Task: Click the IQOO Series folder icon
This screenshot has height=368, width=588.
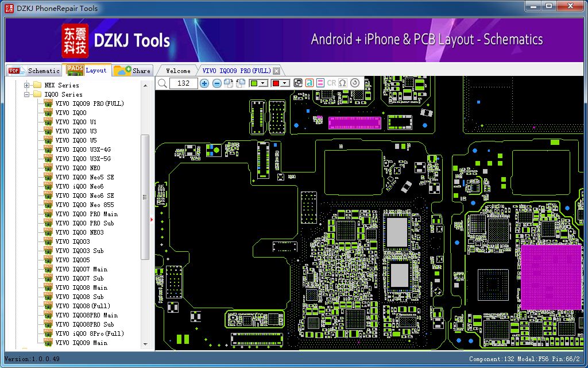Action: 37,94
